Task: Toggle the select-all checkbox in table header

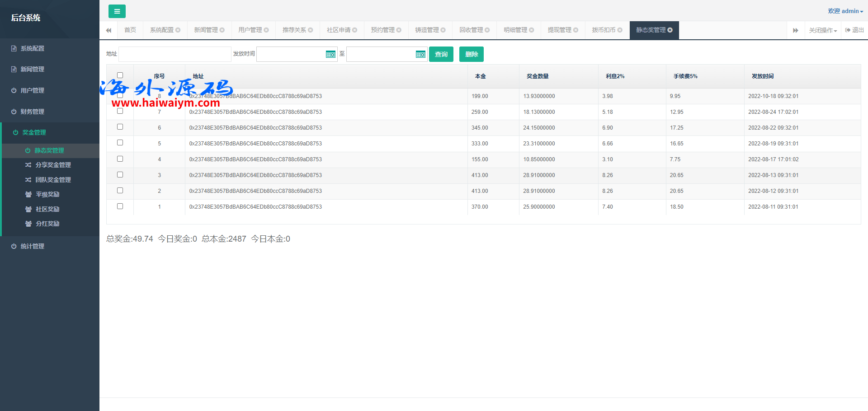Action: point(120,75)
